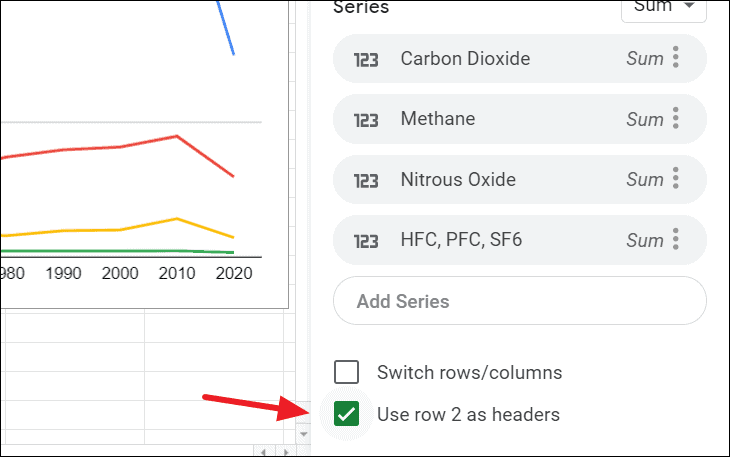The image size is (730, 457).
Task: Click the 123 icon beside Nitrous Oxide
Action: click(366, 181)
